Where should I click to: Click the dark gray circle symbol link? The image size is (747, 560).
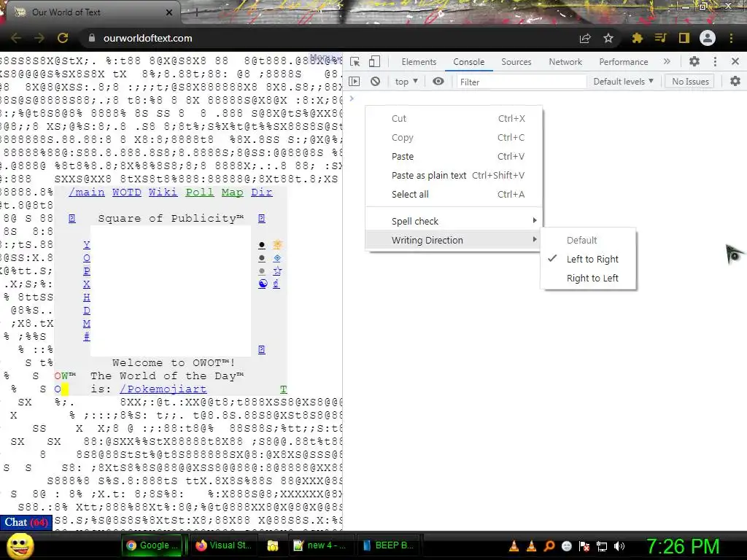(x=262, y=258)
